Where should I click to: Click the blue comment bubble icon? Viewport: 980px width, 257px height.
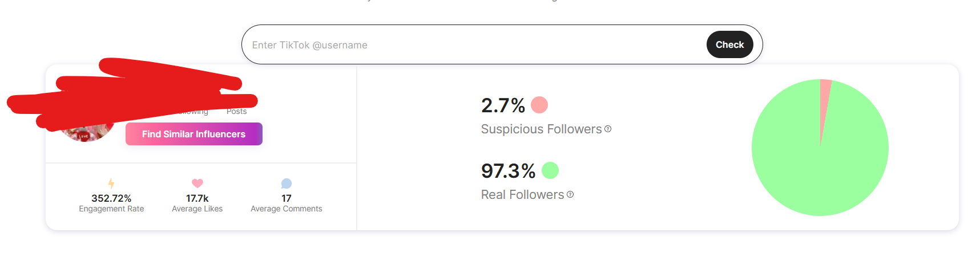[x=287, y=183]
